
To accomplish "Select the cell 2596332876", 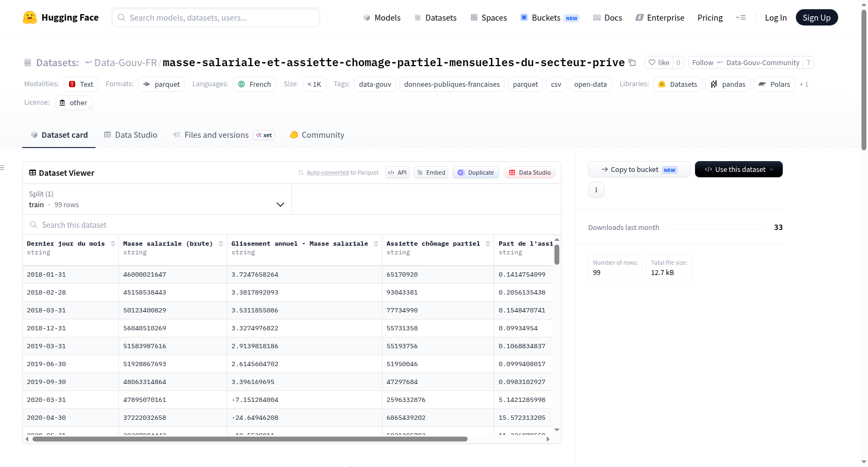I will click(x=438, y=400).
